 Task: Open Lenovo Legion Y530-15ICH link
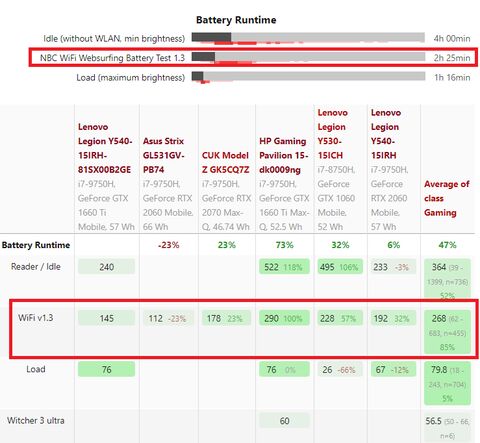[x=332, y=134]
